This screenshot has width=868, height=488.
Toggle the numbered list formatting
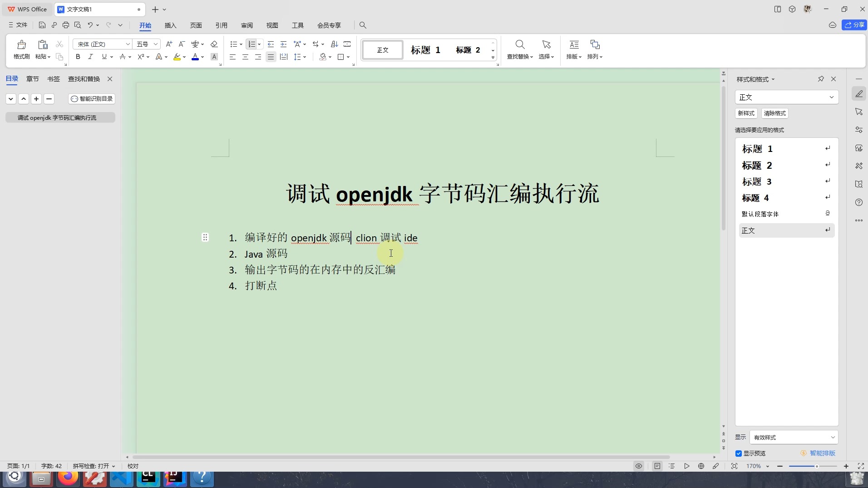[252, 44]
